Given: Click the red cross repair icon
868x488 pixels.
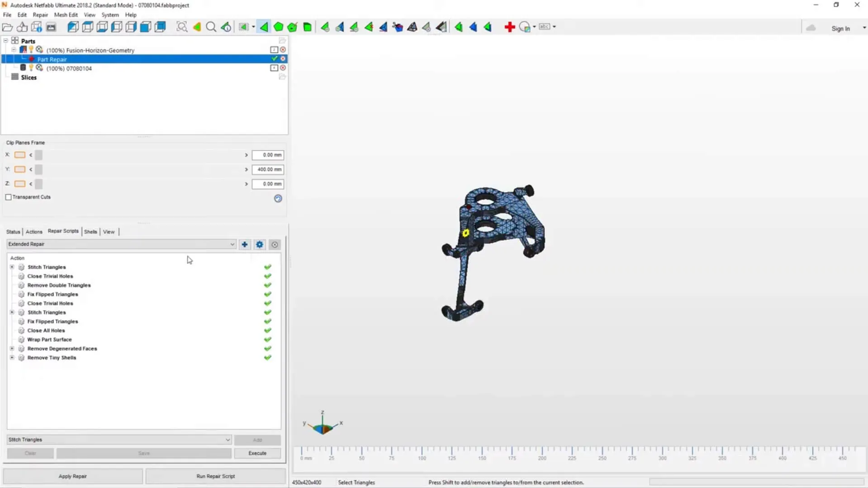Looking at the screenshot, I should pos(510,27).
